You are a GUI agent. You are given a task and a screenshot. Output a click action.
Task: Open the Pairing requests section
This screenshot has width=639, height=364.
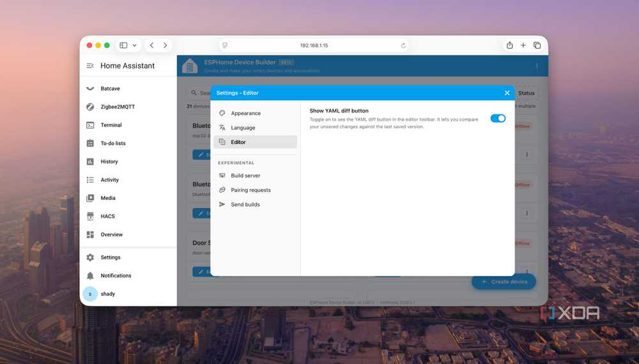[255, 190]
